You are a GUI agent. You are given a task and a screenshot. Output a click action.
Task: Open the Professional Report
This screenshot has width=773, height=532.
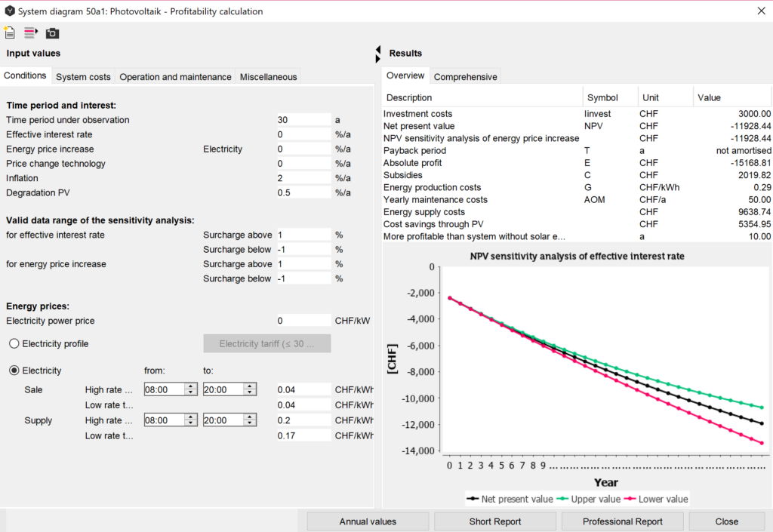point(623,521)
